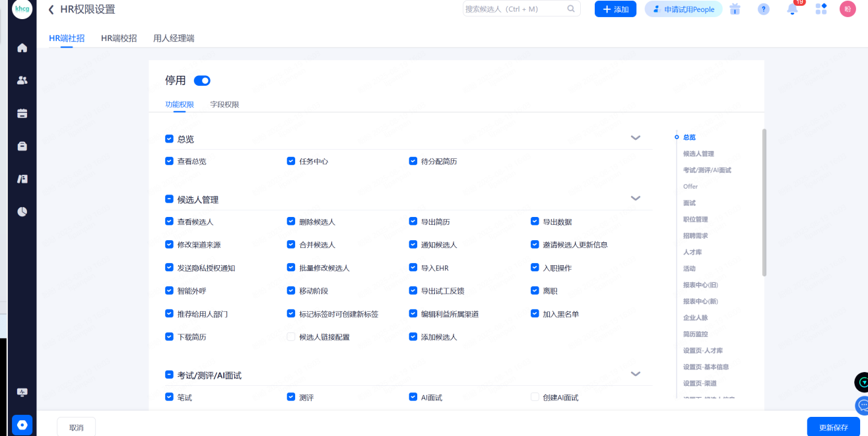The image size is (868, 436).
Task: Open the help question mark icon
Action: (764, 9)
